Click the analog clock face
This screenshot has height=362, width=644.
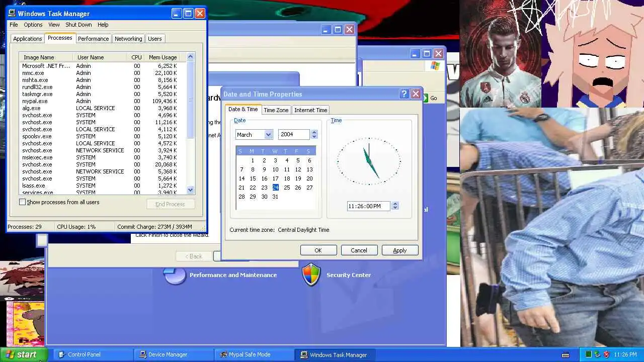(x=369, y=161)
